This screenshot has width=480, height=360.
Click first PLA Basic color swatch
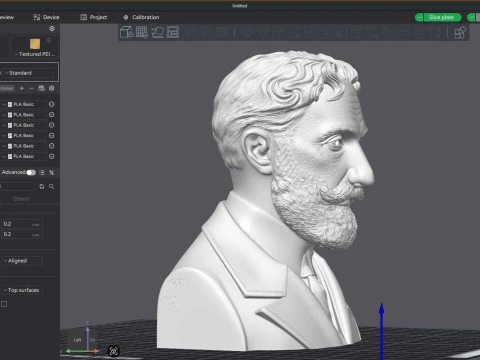pos(10,104)
